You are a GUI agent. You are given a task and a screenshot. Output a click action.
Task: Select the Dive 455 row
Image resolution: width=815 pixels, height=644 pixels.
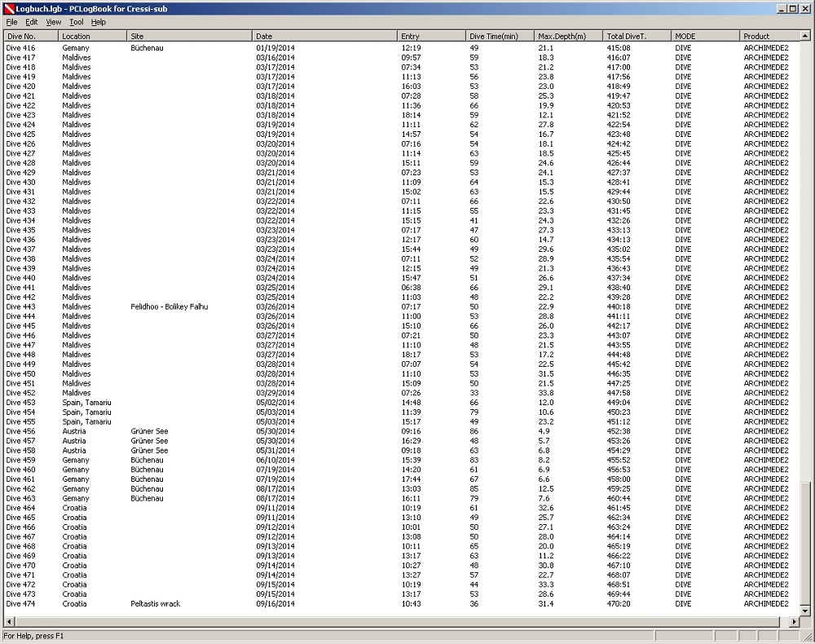[402, 421]
